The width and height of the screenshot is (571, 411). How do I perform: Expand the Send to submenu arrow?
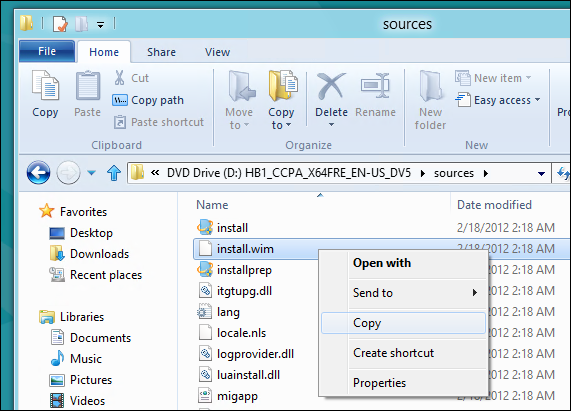[x=474, y=292]
